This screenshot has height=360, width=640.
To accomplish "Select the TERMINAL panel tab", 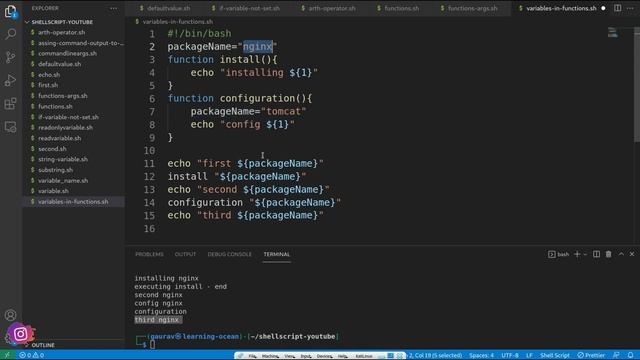I will pos(277,254).
